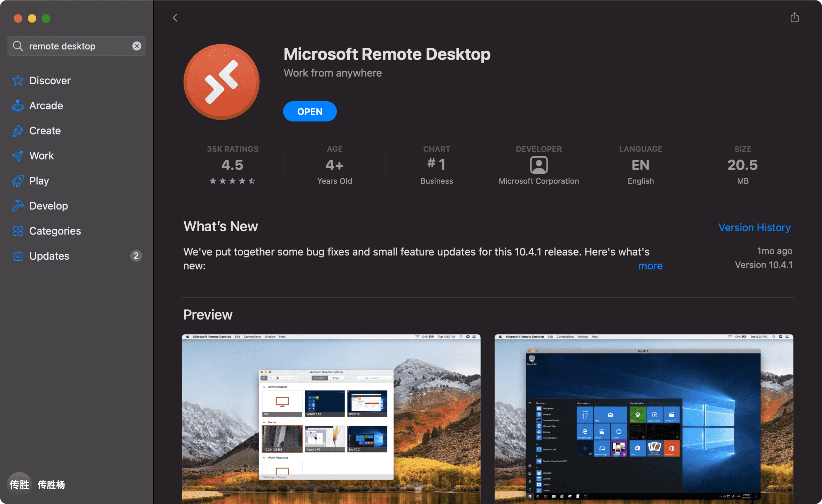Screen dimensions: 822x504
Task: Open the second preview screenshot with Windows desktop
Action: [x=644, y=419]
